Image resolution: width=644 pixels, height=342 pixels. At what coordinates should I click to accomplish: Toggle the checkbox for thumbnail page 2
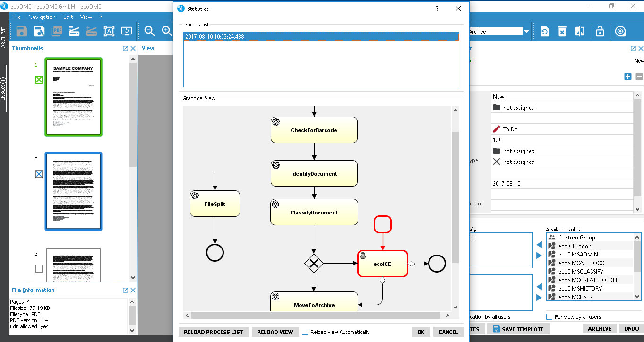39,174
